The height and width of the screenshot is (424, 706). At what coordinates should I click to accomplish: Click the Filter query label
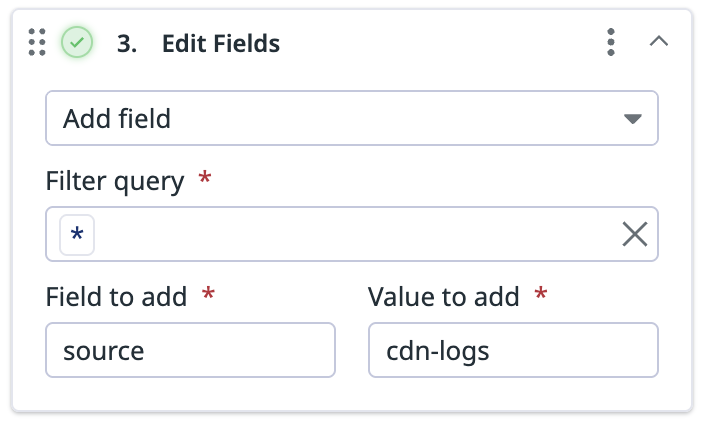click(x=115, y=181)
